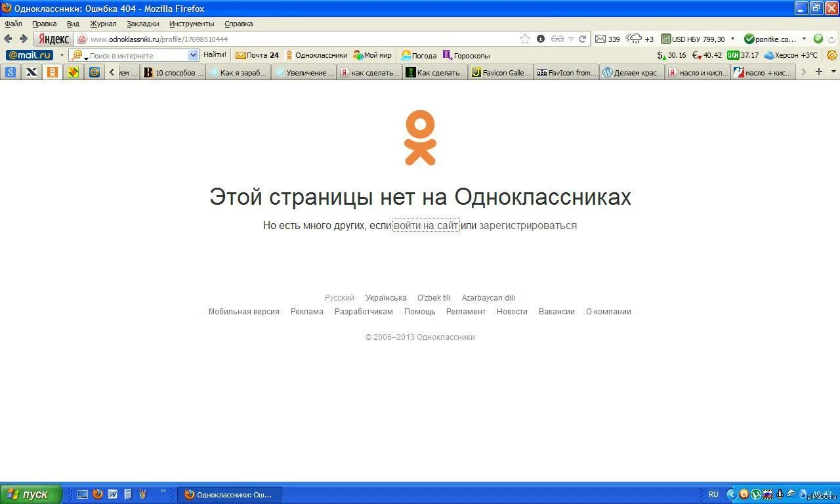This screenshot has width=840, height=504.
Task: Open weather cloud icon showing +3
Action: tap(640, 39)
